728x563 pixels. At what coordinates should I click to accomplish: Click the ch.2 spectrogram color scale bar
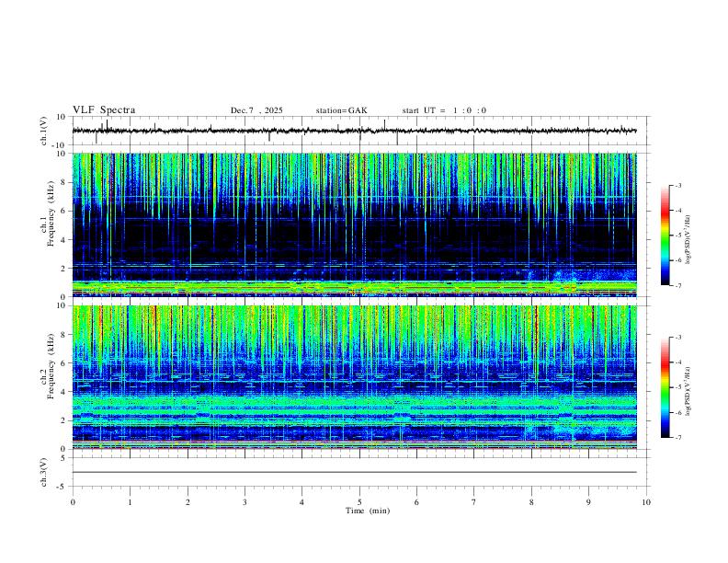pos(665,387)
